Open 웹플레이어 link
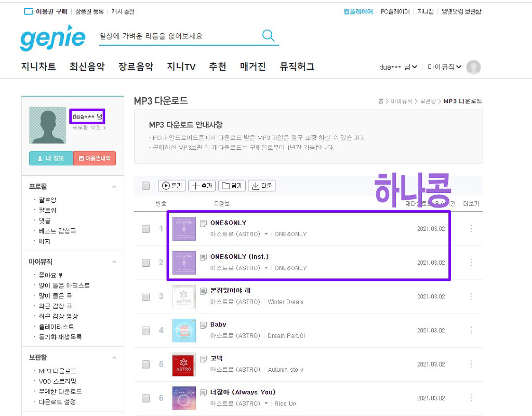This screenshot has width=532, height=416. 358,11
